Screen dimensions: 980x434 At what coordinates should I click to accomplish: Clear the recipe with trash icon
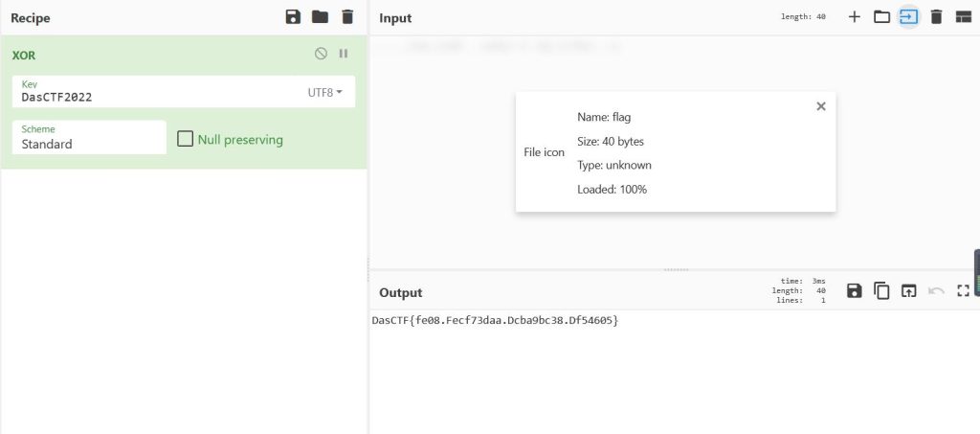click(346, 17)
